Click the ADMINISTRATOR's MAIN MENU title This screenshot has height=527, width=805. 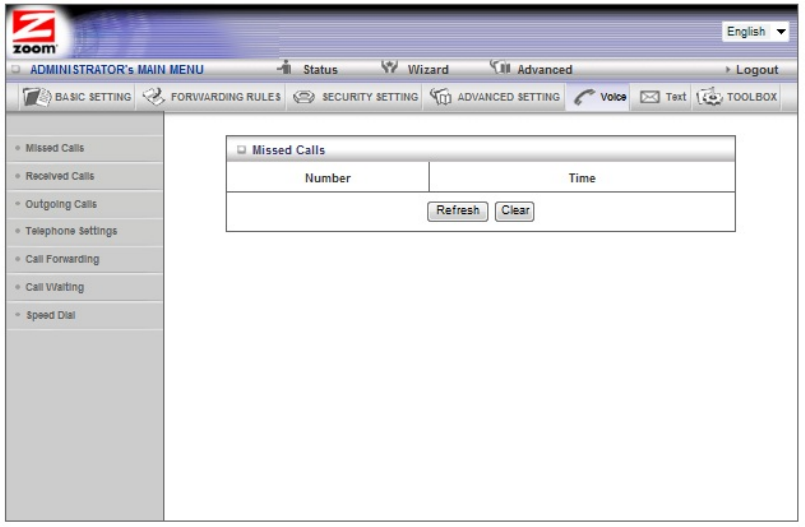pyautogui.click(x=117, y=69)
